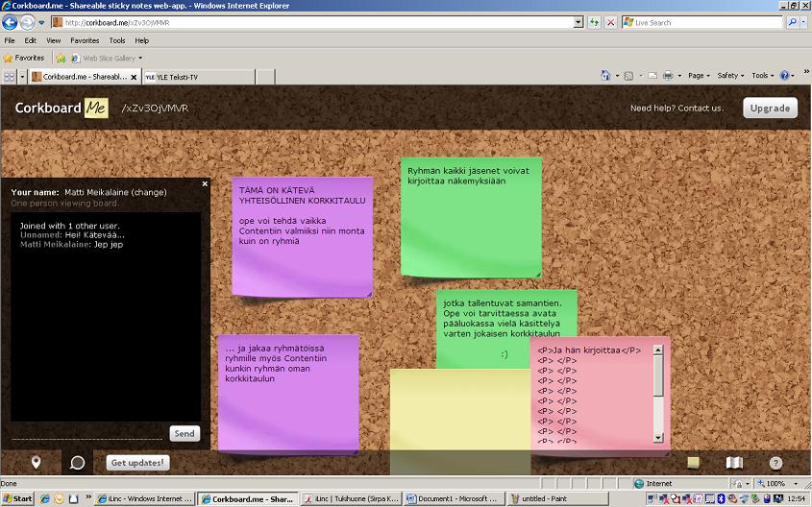Screen dimensions: 812x507
Task: Expand the Safety dropdown in command bar
Action: click(x=730, y=75)
